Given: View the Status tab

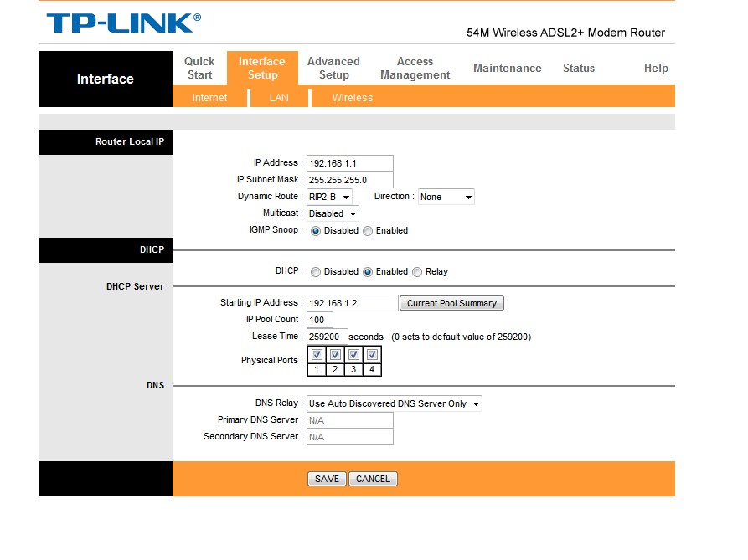Looking at the screenshot, I should point(579,68).
